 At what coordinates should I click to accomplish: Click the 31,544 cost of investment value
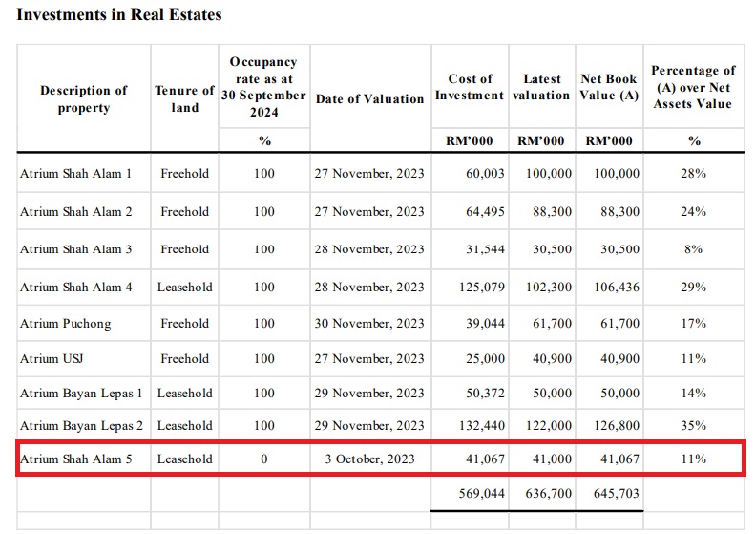[485, 249]
